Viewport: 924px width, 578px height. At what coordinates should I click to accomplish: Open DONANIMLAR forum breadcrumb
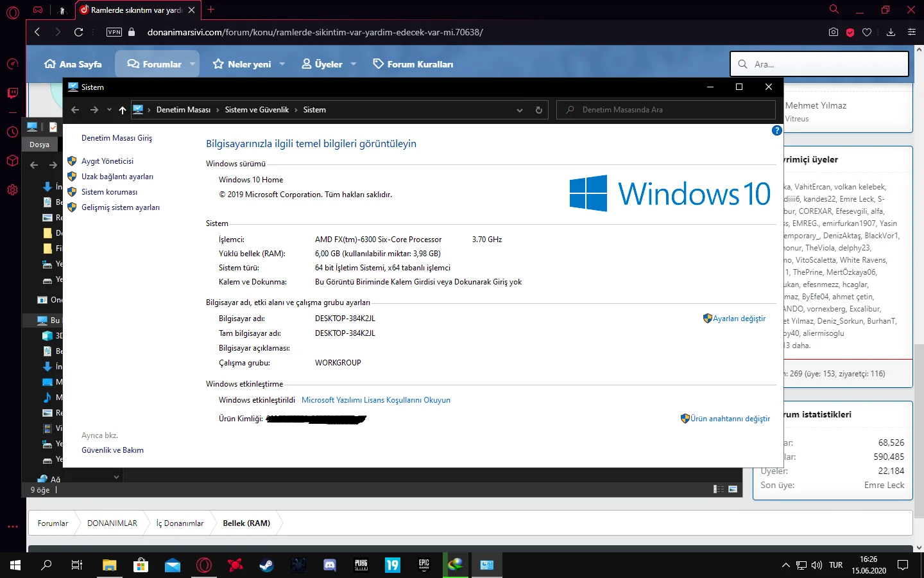112,523
